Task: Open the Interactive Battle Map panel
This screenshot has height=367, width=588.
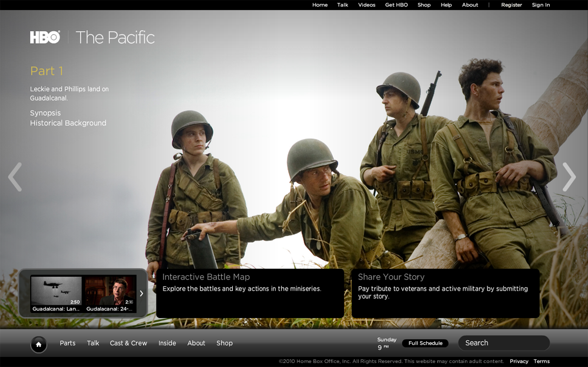Action: [250, 293]
